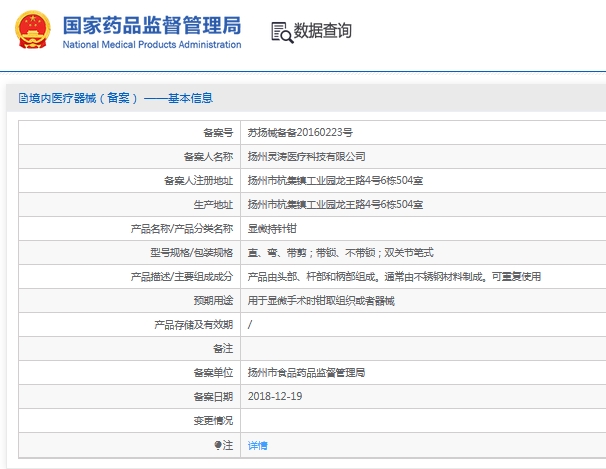Click the 型号规格 value 直、弯、带剪
This screenshot has height=469, width=606.
340,252
